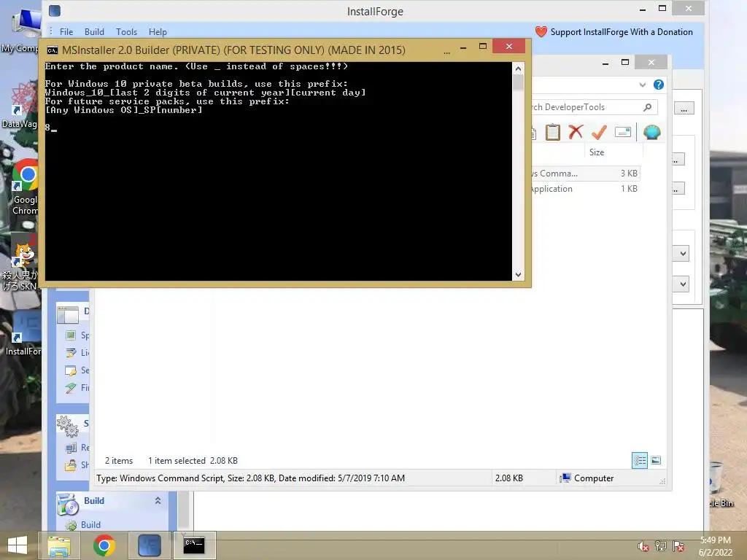Image resolution: width=747 pixels, height=560 pixels.
Task: Open the InstallForge desktop shortcut
Action: (23, 333)
